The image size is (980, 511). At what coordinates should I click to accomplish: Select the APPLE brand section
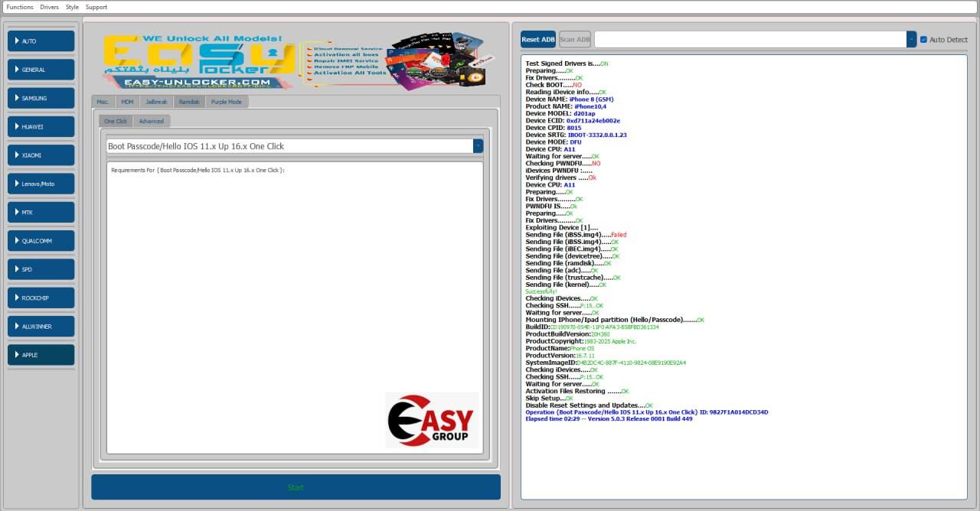coord(41,355)
